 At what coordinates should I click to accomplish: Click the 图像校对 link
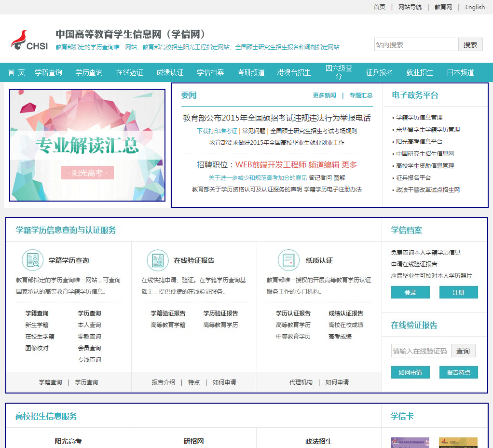(37, 348)
